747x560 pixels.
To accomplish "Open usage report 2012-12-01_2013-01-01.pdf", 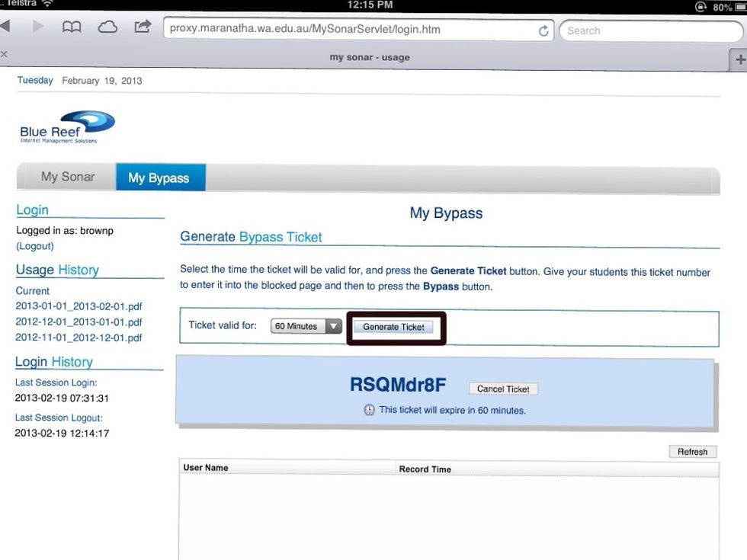I will tap(79, 322).
